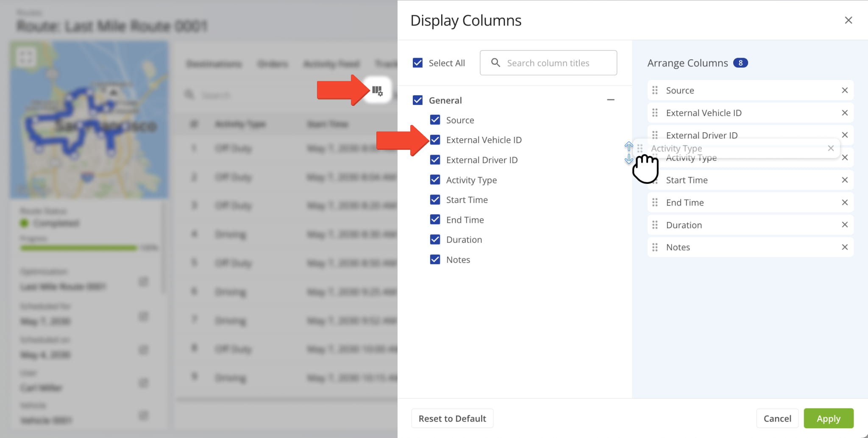Collapse the General section

610,100
